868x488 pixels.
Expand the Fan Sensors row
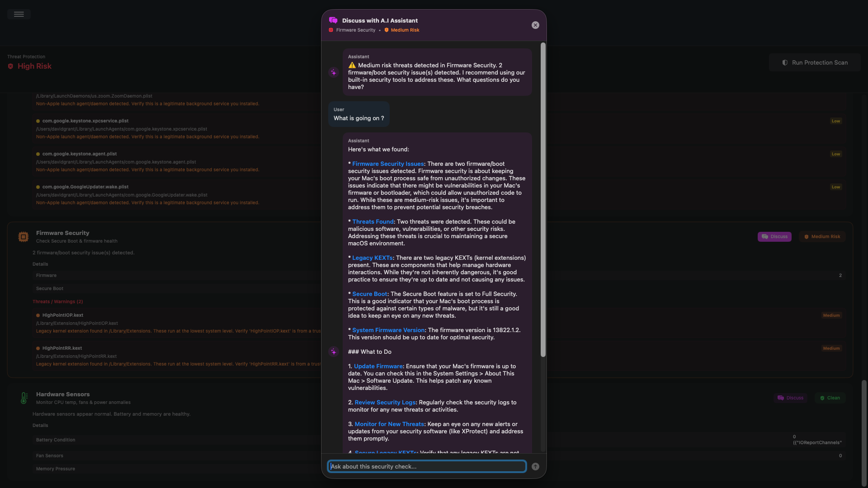pos(50,455)
